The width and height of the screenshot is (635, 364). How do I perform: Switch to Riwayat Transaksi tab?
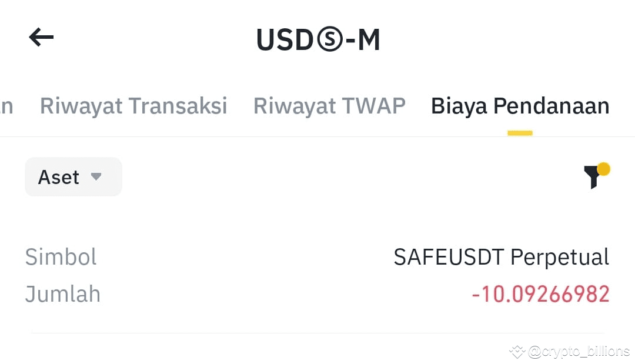coord(133,106)
